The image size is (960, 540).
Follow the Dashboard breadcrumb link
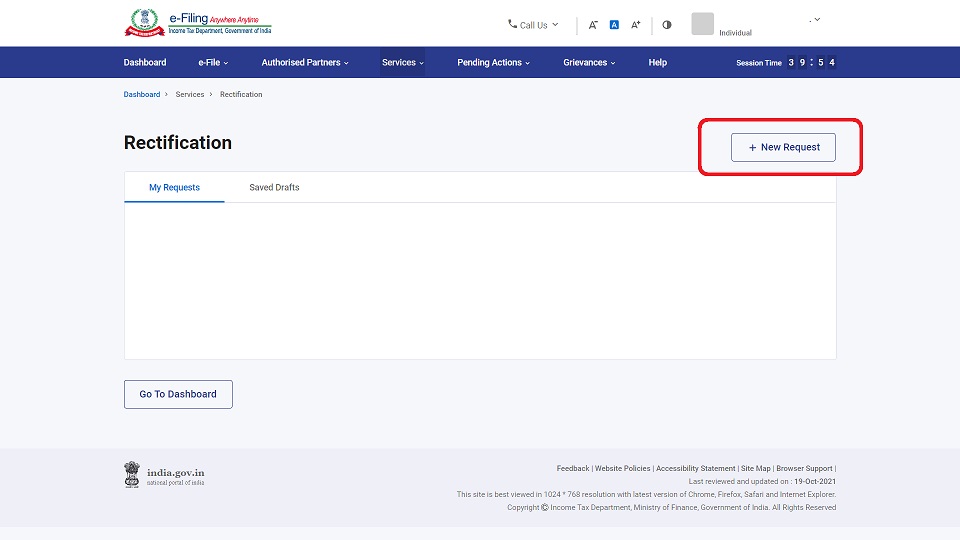(x=141, y=94)
